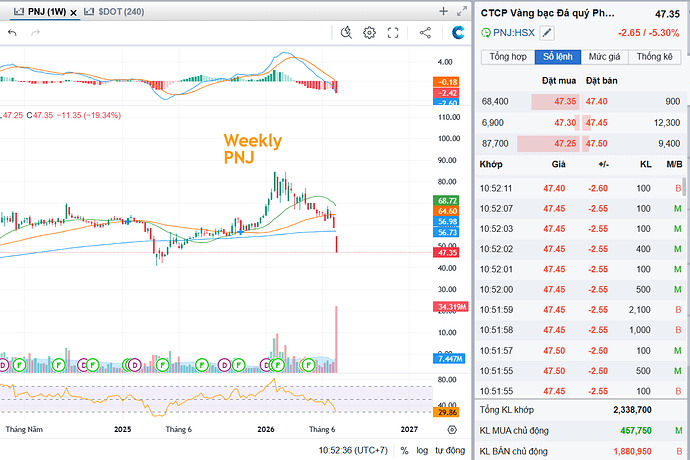Toggle auto scale labeled tự động
Screen dimensions: 690x460
tap(450, 450)
